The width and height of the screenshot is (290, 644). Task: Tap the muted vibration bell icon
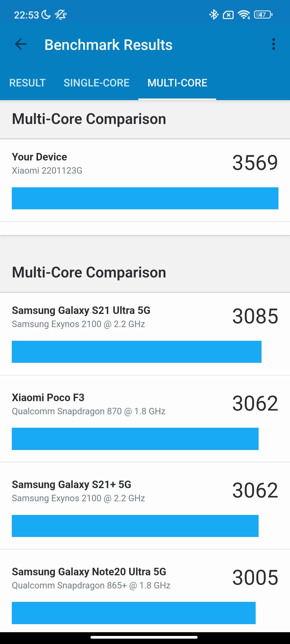click(x=61, y=15)
